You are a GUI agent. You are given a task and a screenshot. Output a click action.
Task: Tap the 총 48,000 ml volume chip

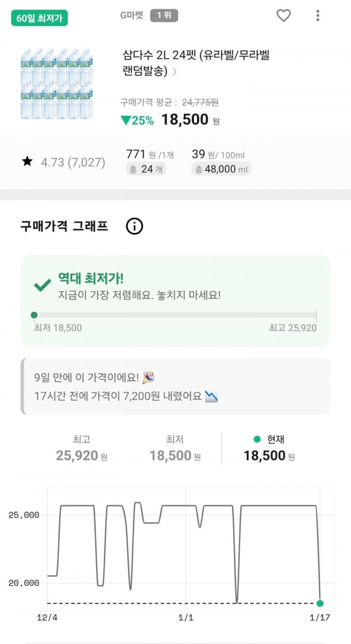click(x=221, y=169)
